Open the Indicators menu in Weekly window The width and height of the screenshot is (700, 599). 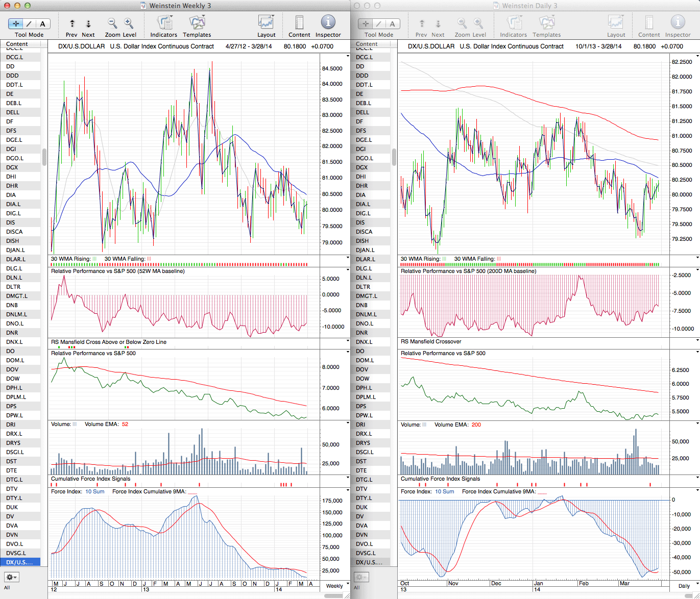(164, 23)
